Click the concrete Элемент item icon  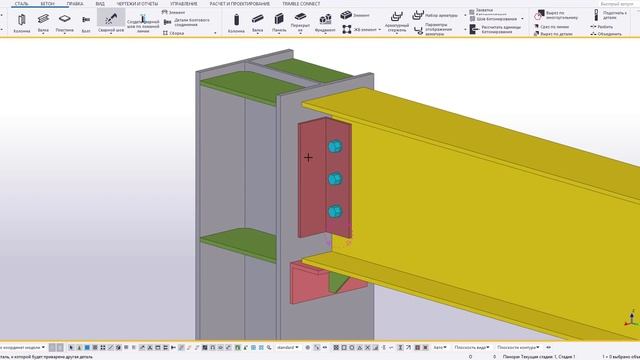pos(346,15)
